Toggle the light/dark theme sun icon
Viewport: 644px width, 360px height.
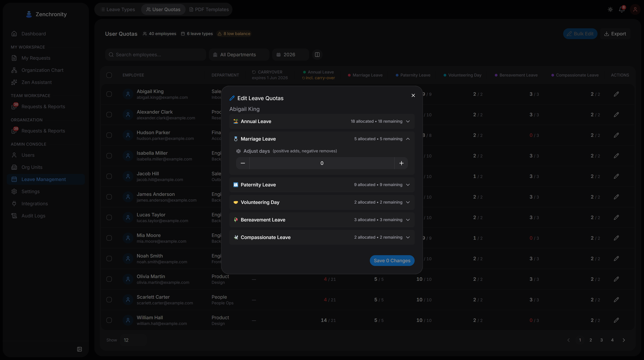[610, 9]
